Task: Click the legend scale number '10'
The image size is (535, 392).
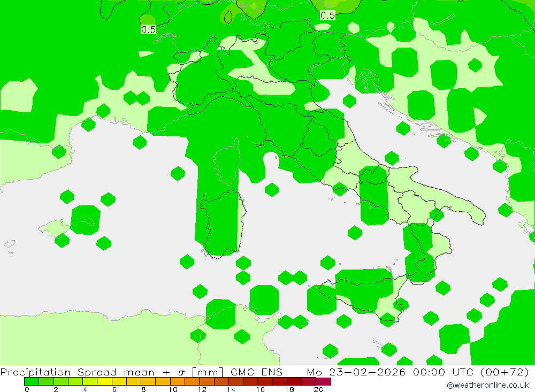Action: [173, 389]
